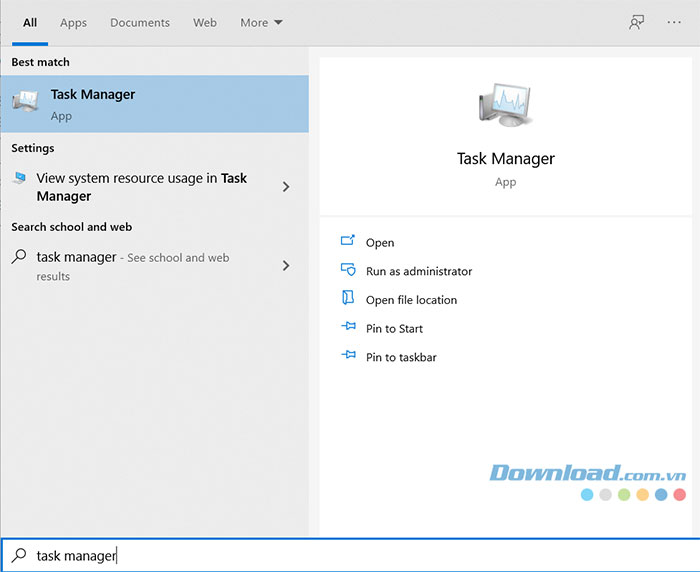700x572 pixels.
Task: Click the Open icon in actions list
Action: coord(348,242)
